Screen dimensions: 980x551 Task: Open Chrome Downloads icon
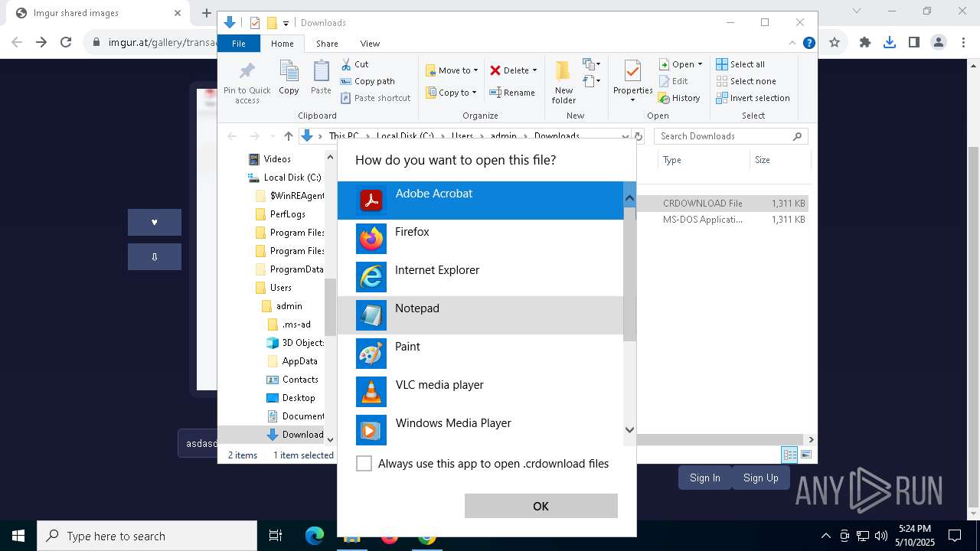click(889, 42)
